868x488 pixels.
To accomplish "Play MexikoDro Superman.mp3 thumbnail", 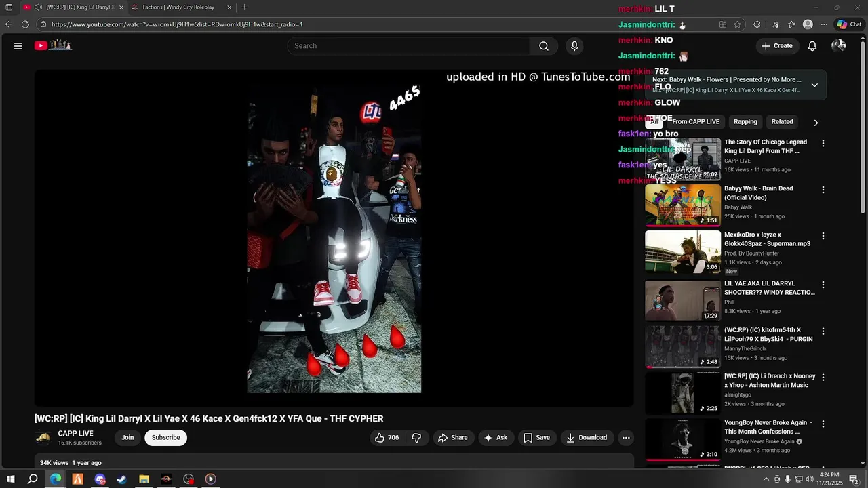I will click(x=683, y=251).
